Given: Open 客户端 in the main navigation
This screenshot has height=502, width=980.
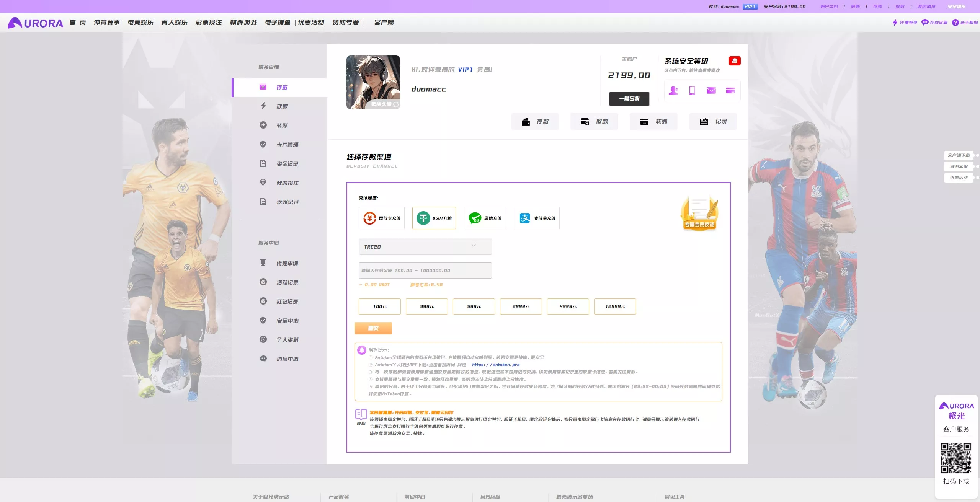Looking at the screenshot, I should (x=384, y=23).
